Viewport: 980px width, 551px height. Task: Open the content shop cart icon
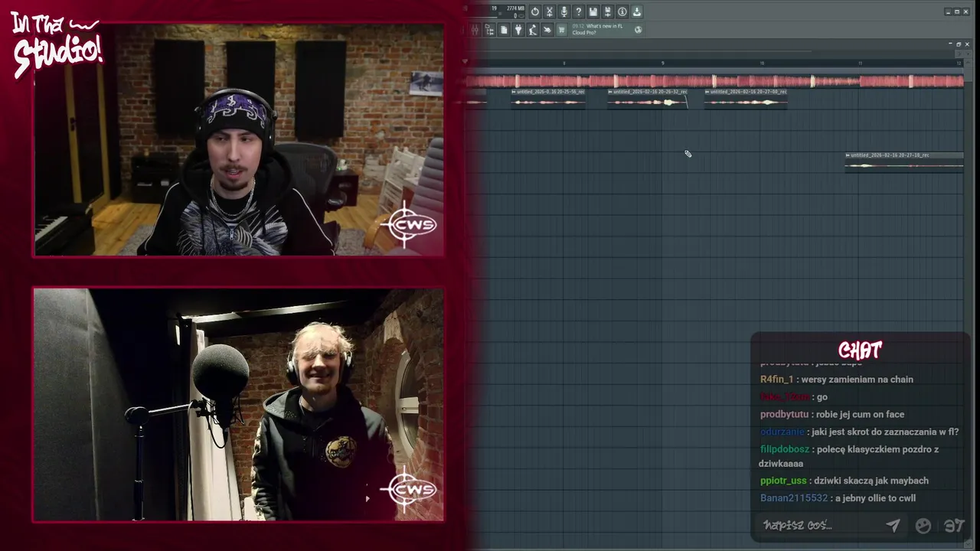tap(561, 30)
